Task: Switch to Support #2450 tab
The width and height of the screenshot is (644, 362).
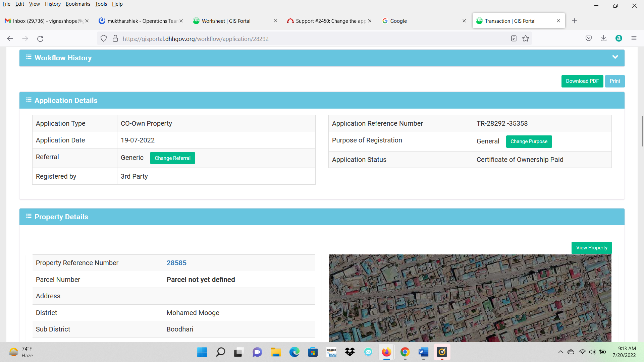Action: tap(329, 21)
